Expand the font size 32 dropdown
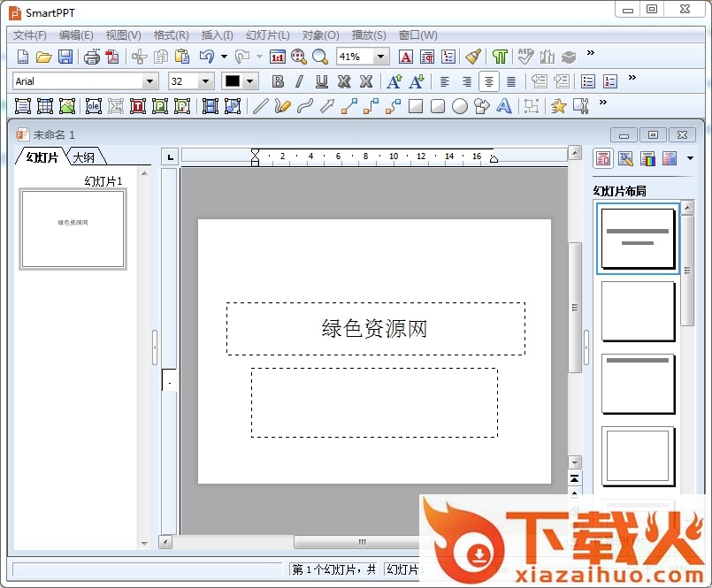Image resolution: width=712 pixels, height=588 pixels. coord(206,81)
